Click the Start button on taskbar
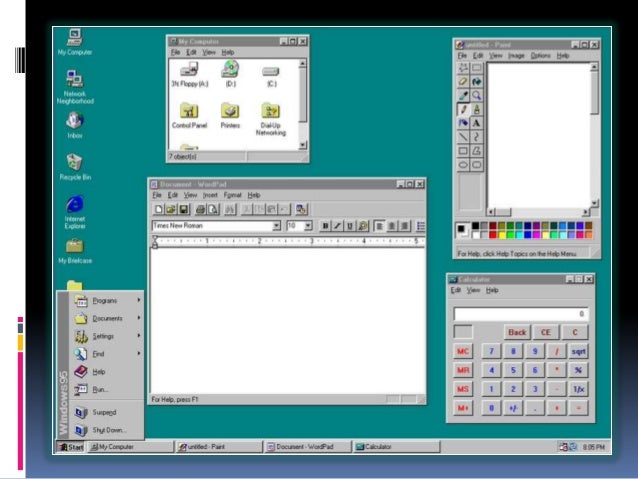The width and height of the screenshot is (638, 479). [71, 447]
